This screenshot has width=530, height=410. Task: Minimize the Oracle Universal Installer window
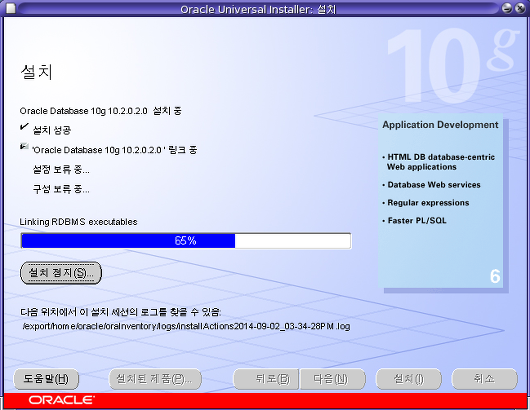tap(507, 8)
